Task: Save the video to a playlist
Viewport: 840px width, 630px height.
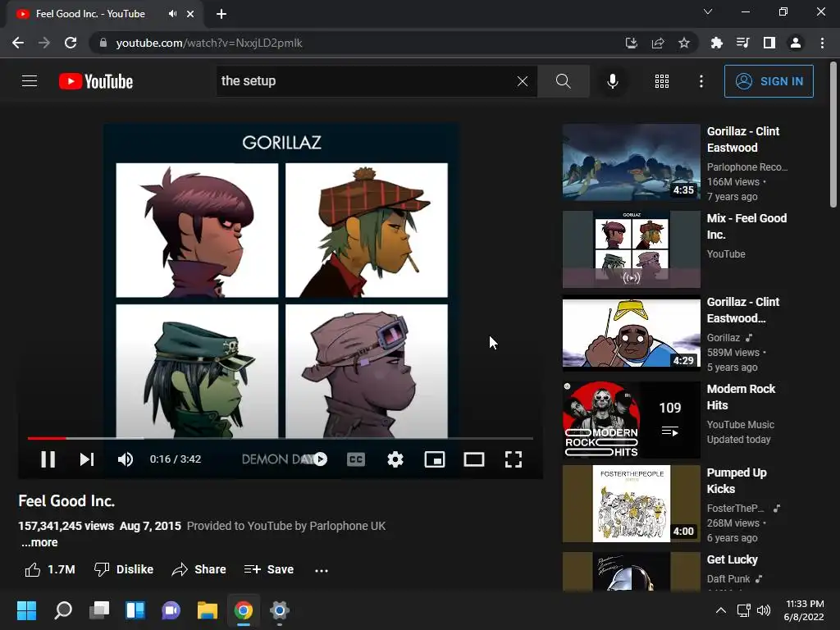Action: tap(268, 569)
